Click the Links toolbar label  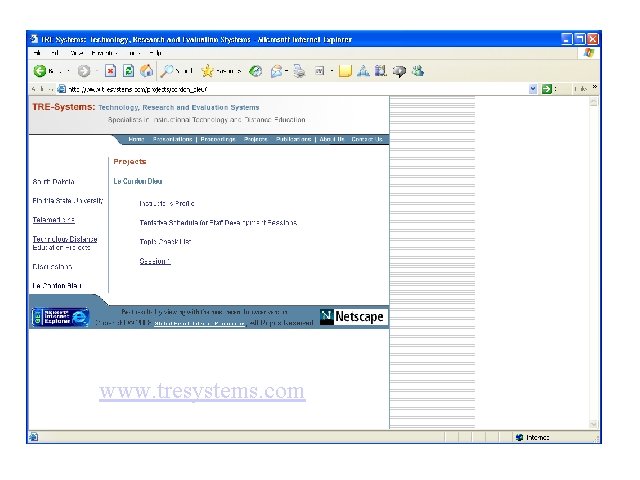coord(580,89)
